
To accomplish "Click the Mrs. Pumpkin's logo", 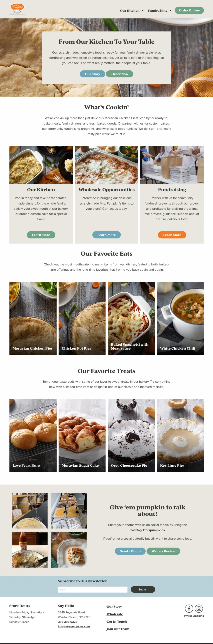I will pyautogui.click(x=17, y=9).
